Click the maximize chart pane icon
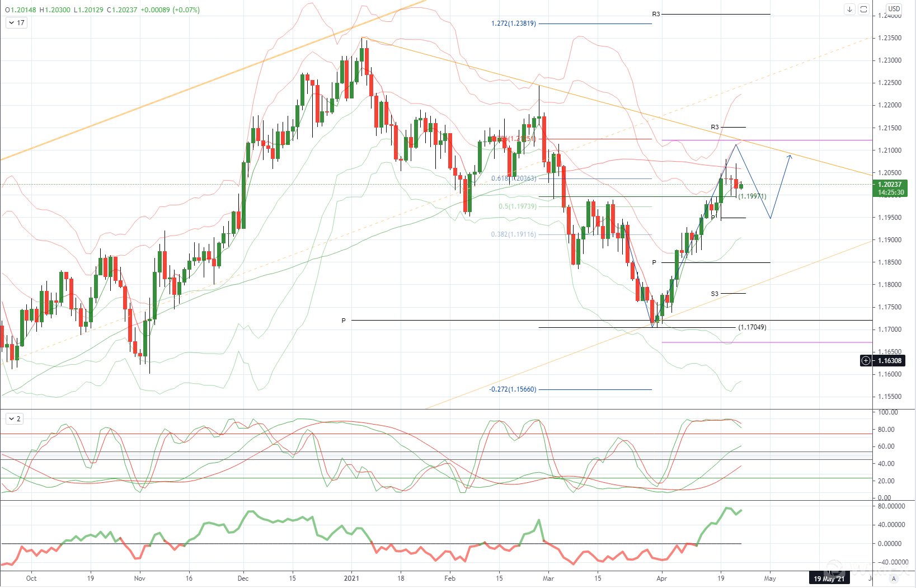 point(863,9)
